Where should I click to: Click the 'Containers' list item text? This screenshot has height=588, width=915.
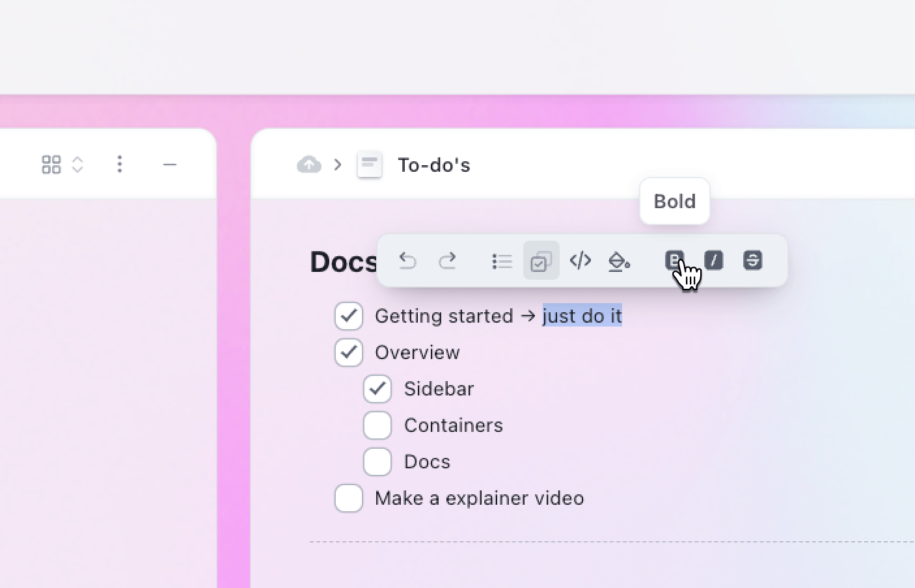tap(454, 425)
